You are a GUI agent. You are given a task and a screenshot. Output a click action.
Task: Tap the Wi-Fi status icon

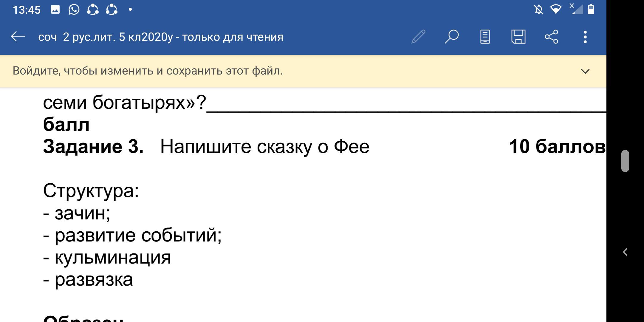click(556, 10)
